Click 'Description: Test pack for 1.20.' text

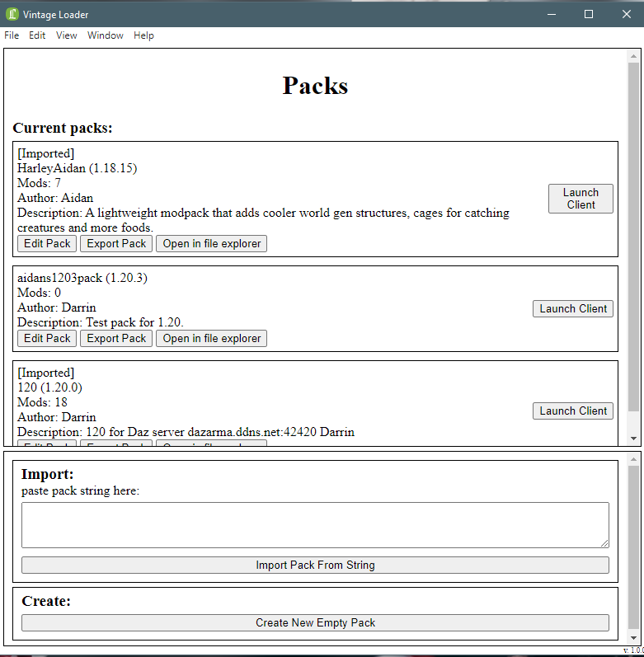tap(101, 322)
